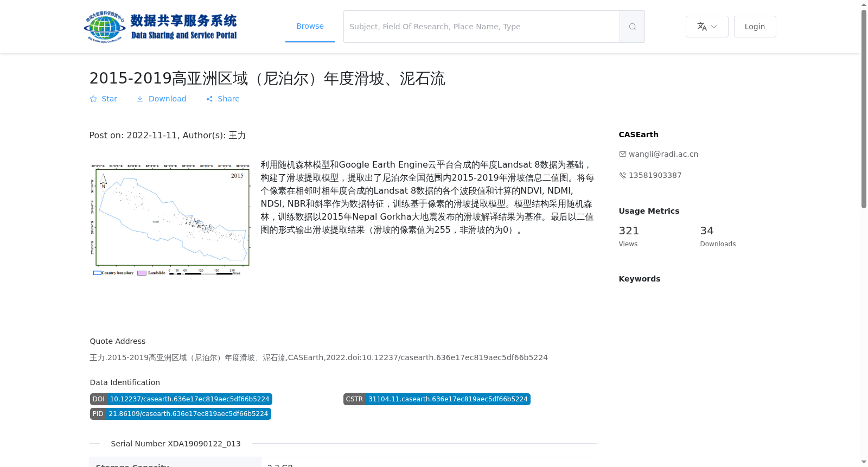This screenshot has height=467, width=868.
Task: Click the envelope email icon
Action: click(x=622, y=154)
